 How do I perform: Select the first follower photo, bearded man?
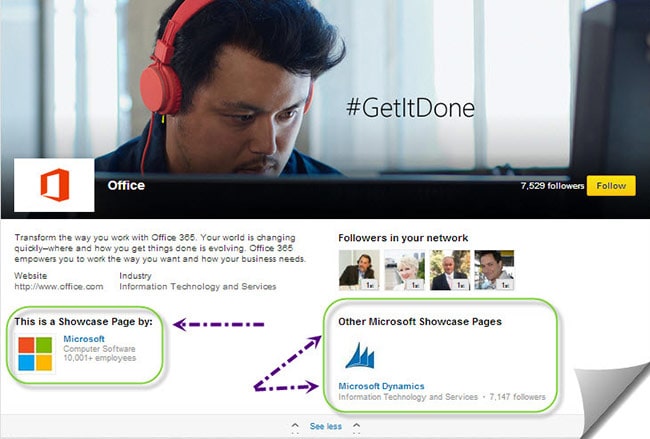(359, 270)
